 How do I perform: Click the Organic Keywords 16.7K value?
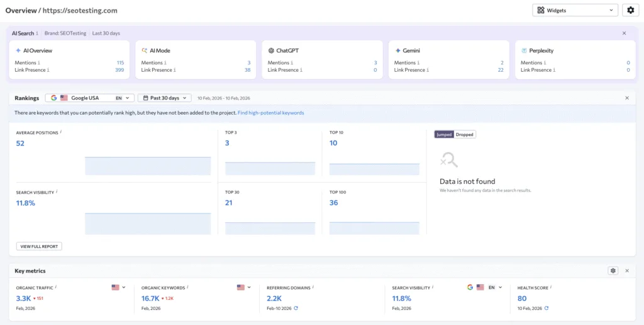tap(150, 299)
